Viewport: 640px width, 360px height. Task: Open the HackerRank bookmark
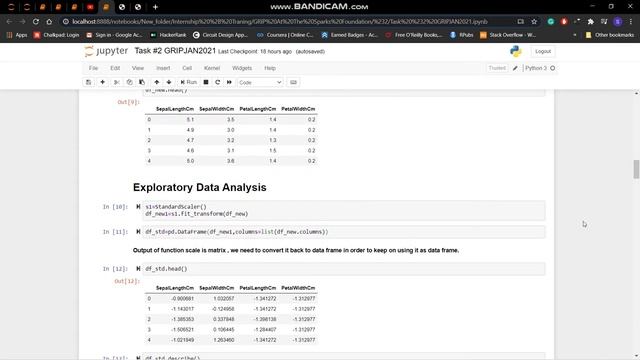tap(168, 35)
